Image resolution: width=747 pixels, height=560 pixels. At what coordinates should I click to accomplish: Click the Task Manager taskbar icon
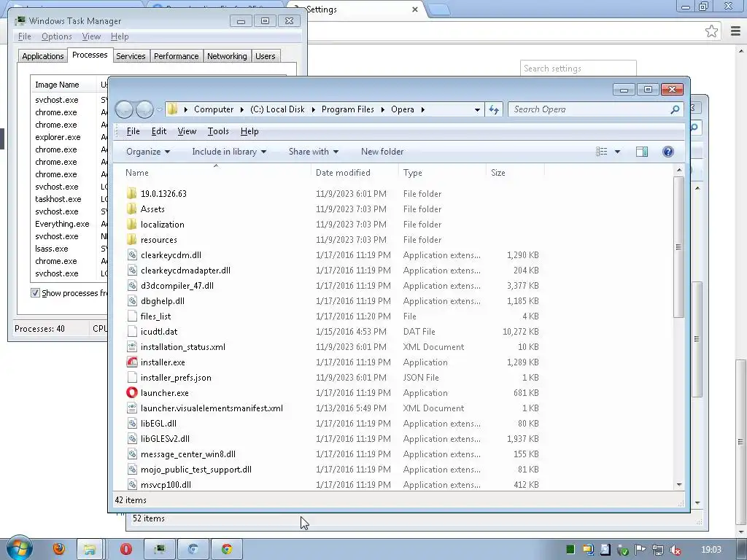pos(160,550)
